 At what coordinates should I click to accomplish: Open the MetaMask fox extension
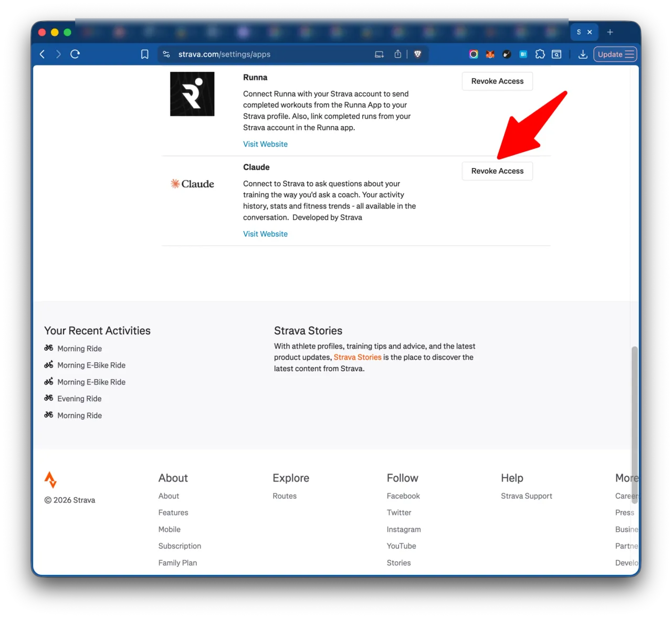pos(490,54)
